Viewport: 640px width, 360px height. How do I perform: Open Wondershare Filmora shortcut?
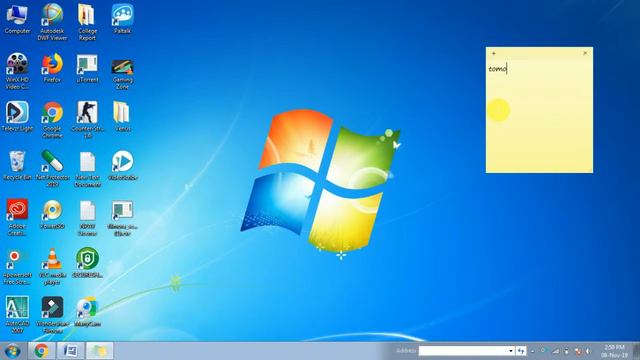[52, 314]
